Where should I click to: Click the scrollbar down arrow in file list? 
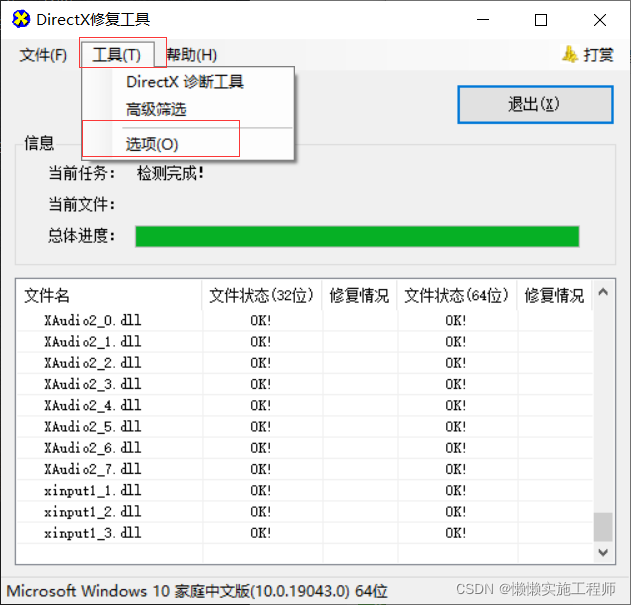pos(603,552)
